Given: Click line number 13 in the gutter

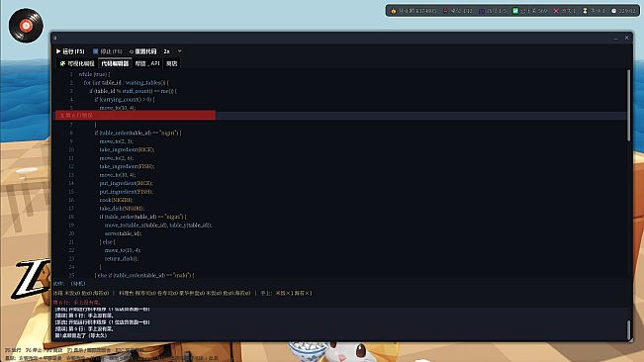Looking at the screenshot, I should click(x=71, y=175).
